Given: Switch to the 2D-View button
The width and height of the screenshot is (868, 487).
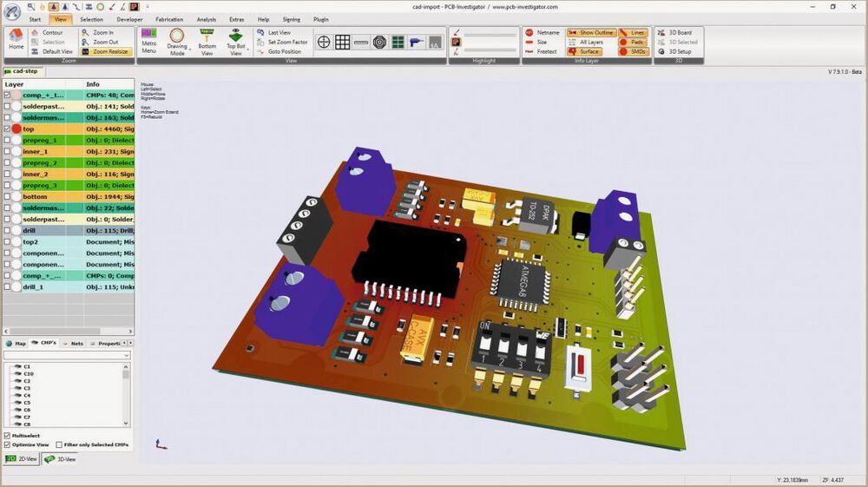Looking at the screenshot, I should [x=22, y=458].
